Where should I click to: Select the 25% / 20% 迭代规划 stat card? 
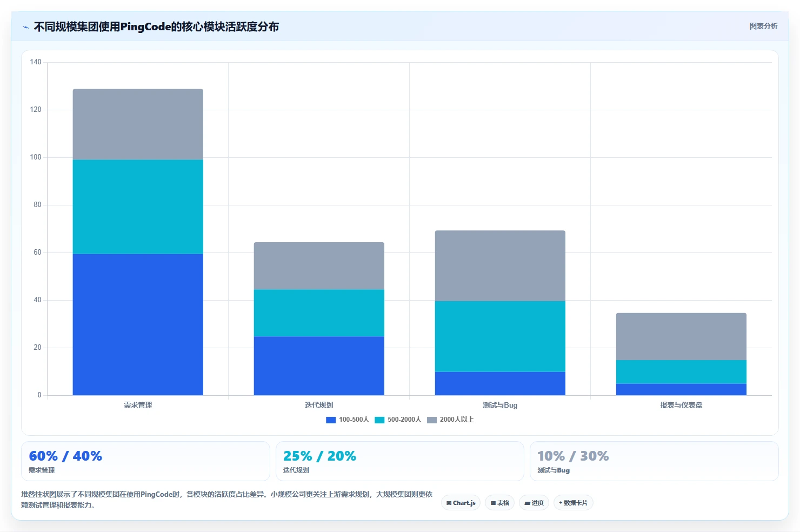point(400,461)
